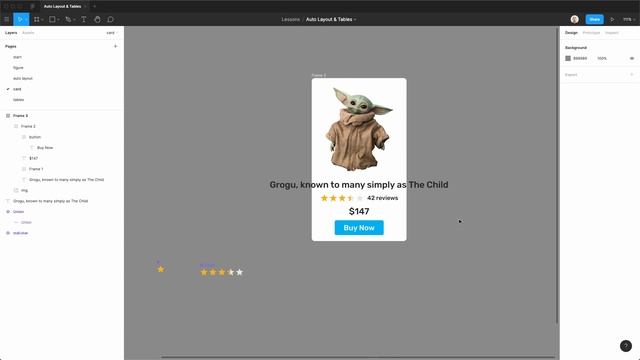Image resolution: width=640 pixels, height=360 pixels.
Task: Click the background hex value field
Action: point(580,58)
